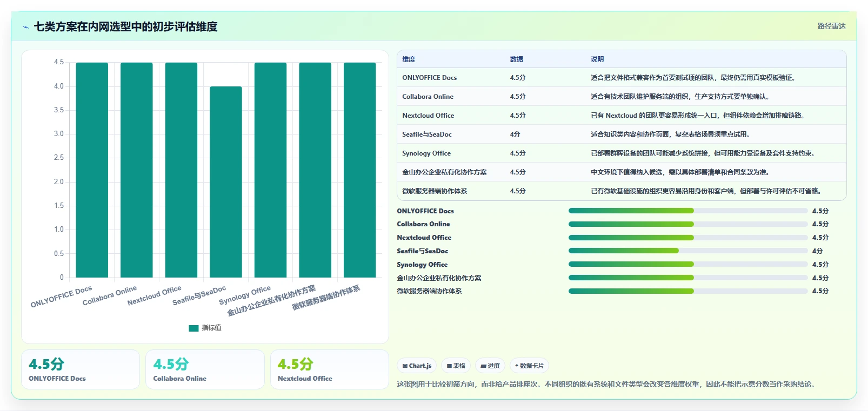Image resolution: width=868 pixels, height=411 pixels.
Task: Click the Seafile与SeaDoc label beside its progress bar
Action: tap(422, 251)
